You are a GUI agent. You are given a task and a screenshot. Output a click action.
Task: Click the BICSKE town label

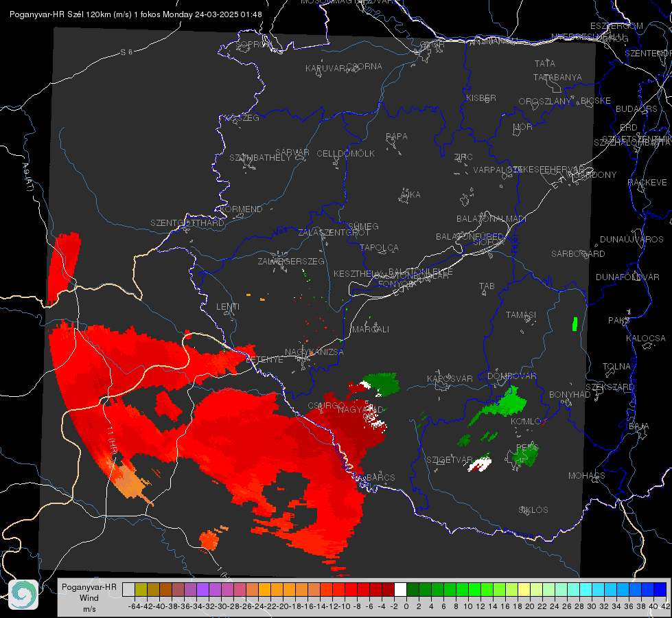point(595,101)
